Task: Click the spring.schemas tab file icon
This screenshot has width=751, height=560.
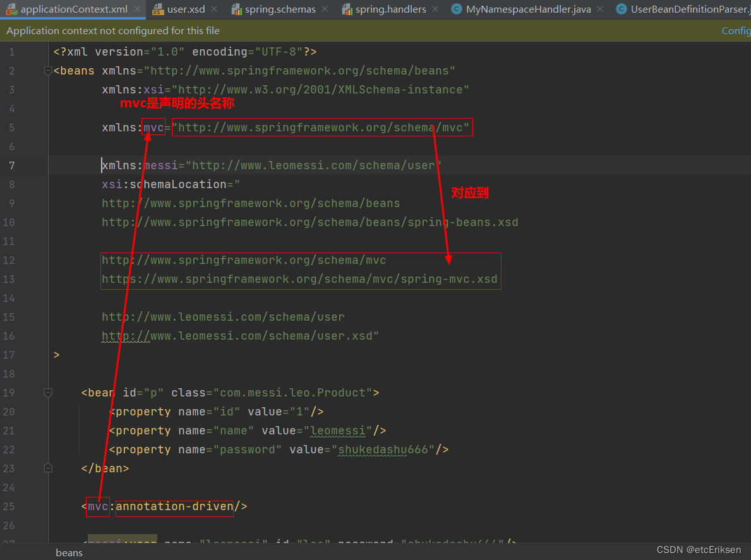Action: tap(236, 9)
